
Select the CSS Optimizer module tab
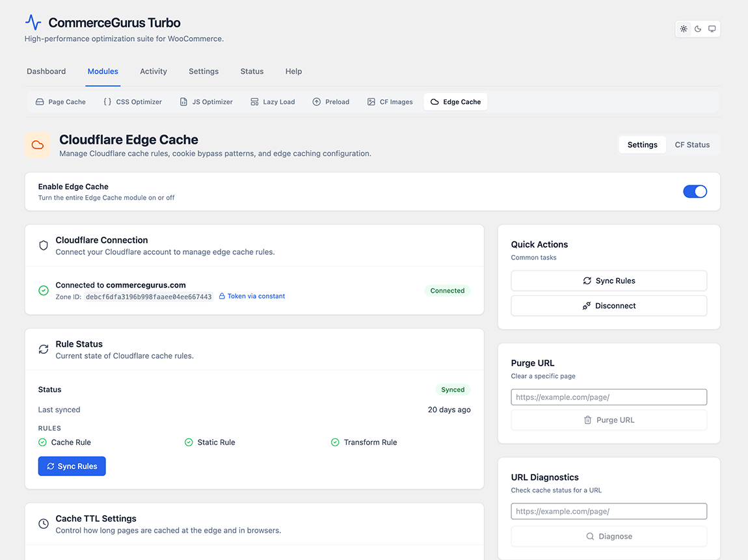pyautogui.click(x=133, y=102)
